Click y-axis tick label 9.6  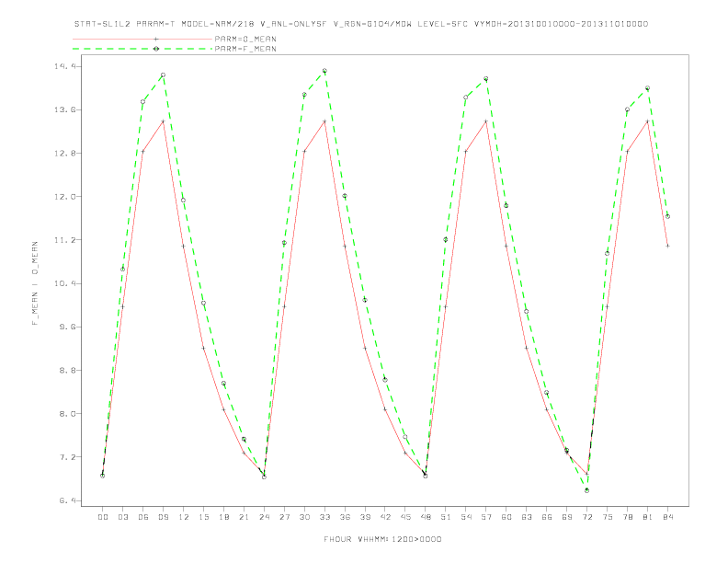pyautogui.click(x=66, y=327)
